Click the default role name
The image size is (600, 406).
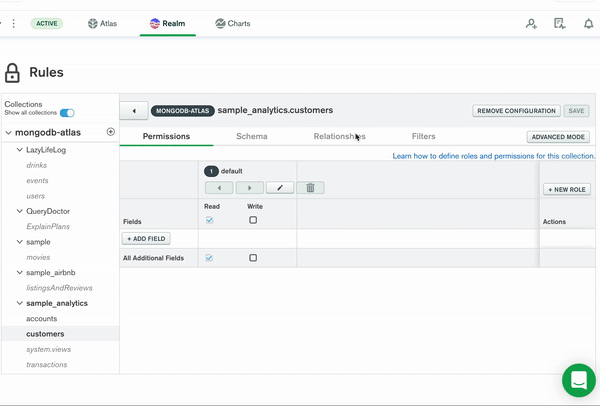[232, 171]
